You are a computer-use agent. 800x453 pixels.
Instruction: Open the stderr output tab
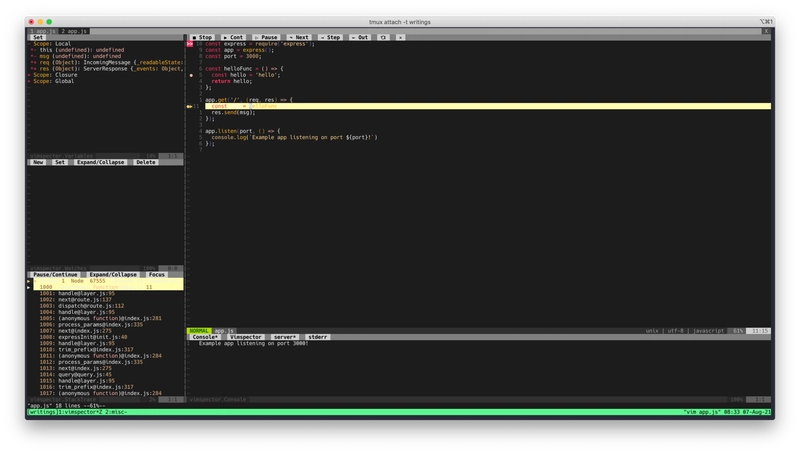(317, 337)
